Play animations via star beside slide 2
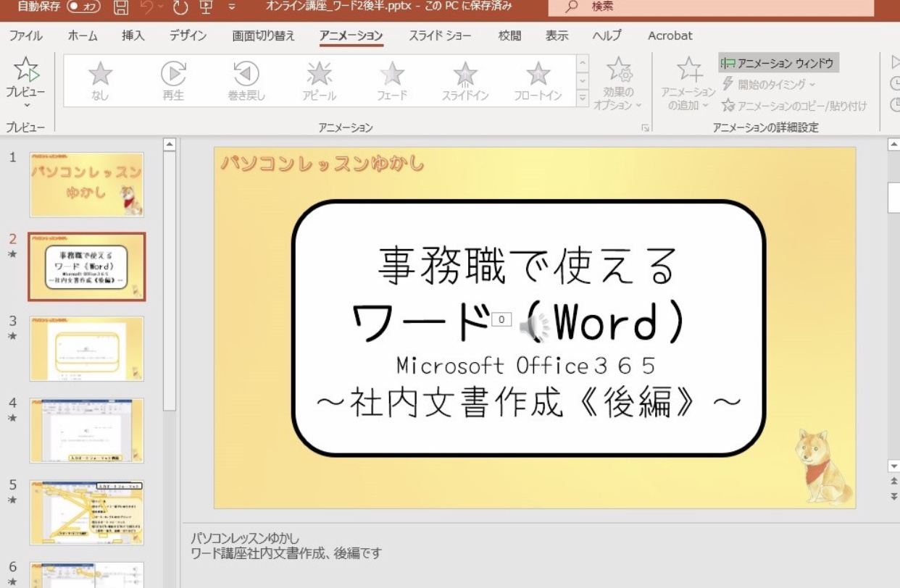This screenshot has width=900, height=588. point(12,254)
